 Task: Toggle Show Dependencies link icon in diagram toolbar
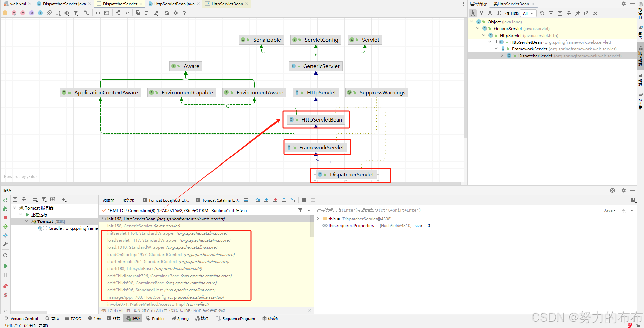(x=49, y=13)
